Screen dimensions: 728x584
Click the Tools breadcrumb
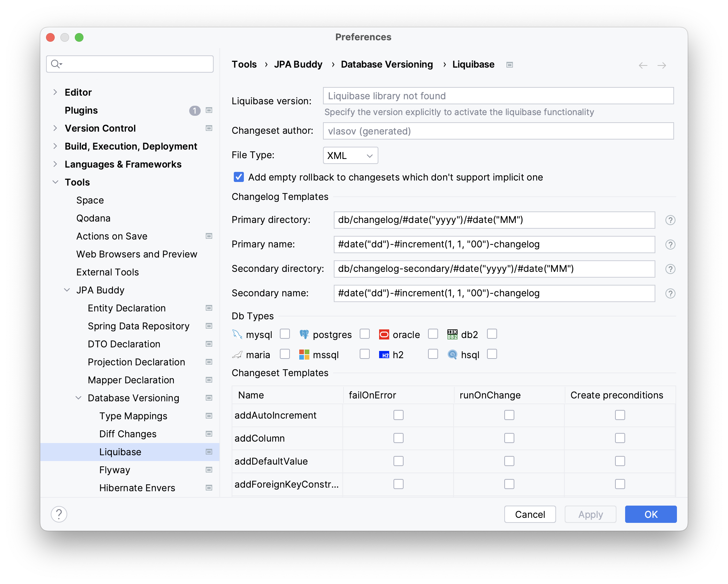pyautogui.click(x=244, y=64)
